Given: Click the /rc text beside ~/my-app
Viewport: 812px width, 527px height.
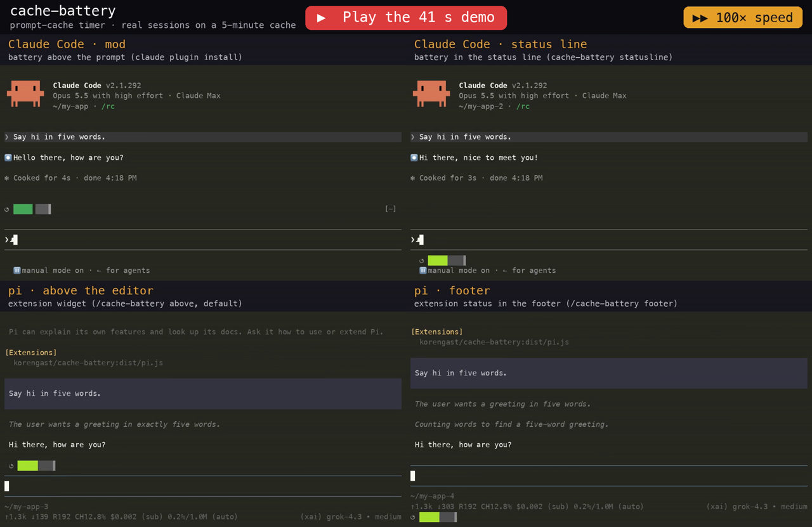Looking at the screenshot, I should [108, 107].
